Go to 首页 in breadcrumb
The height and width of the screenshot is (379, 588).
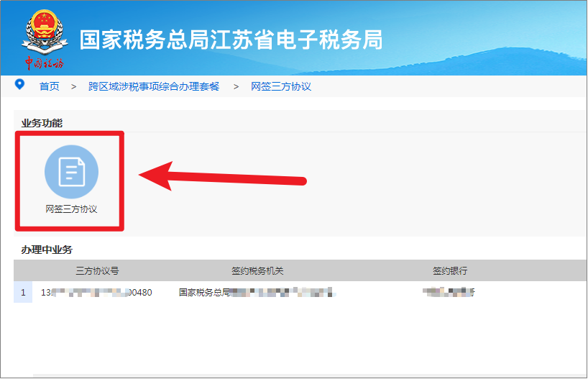[x=50, y=86]
